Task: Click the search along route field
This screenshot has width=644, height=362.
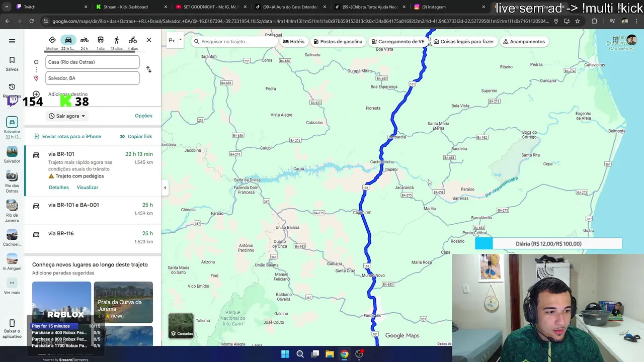Action: click(234, 41)
